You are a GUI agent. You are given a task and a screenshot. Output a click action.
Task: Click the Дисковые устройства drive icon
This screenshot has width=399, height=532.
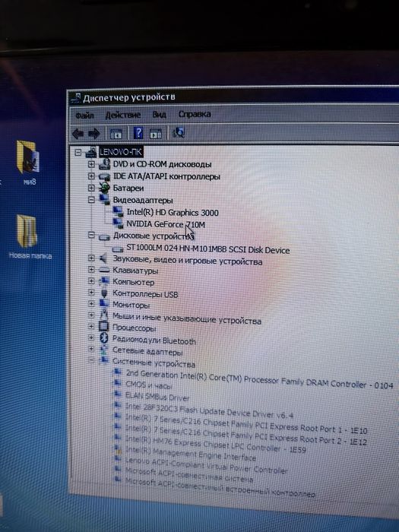(x=104, y=237)
